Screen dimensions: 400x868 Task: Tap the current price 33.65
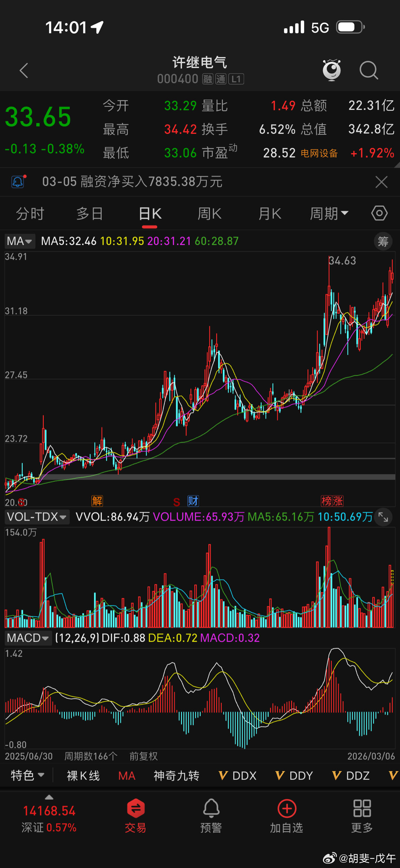pyautogui.click(x=38, y=117)
